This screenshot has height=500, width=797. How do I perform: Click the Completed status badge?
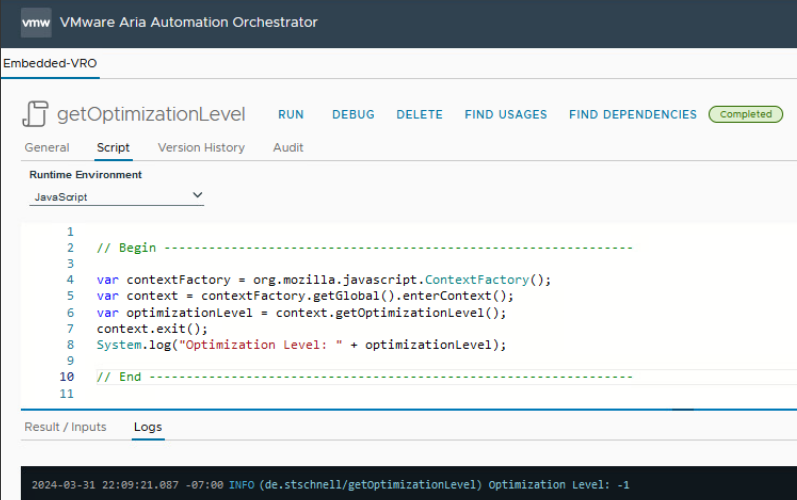point(746,114)
